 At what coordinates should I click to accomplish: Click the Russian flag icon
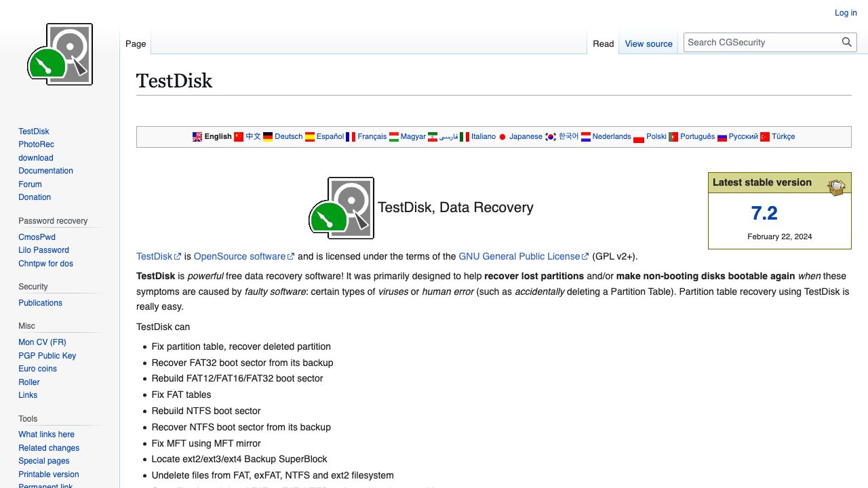(722, 137)
